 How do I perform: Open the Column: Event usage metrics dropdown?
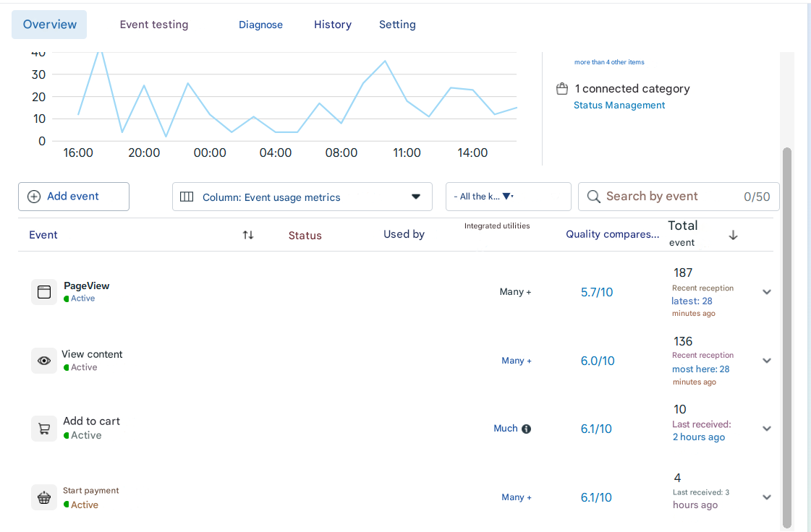[x=302, y=197]
